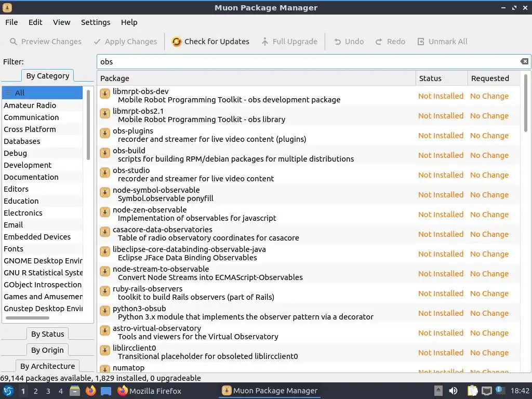
Task: Click the Undo toolbar button
Action: (x=349, y=42)
